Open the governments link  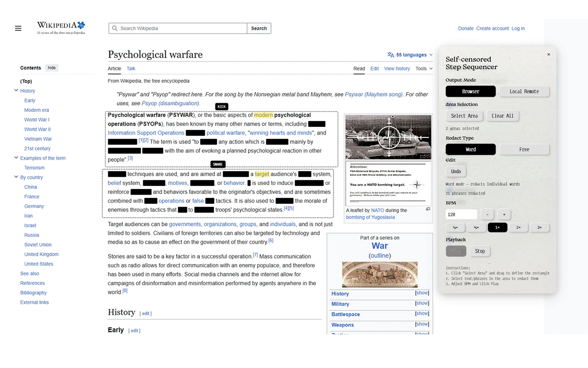tap(185, 224)
